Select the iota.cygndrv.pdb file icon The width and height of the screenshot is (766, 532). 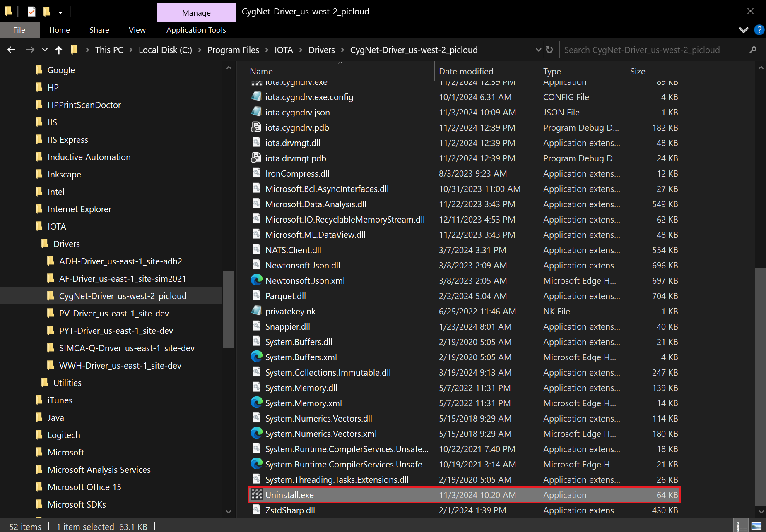(256, 127)
